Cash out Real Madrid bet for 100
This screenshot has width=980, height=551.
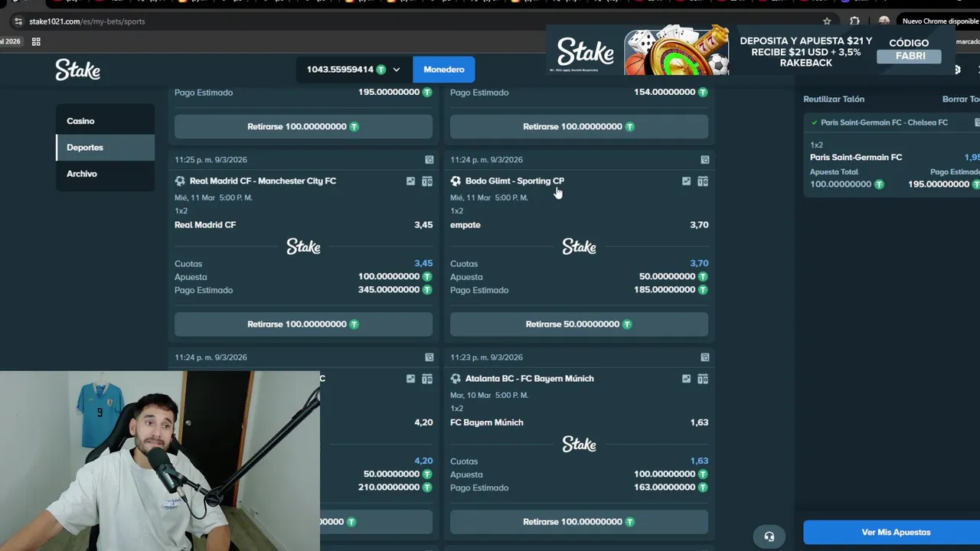(303, 324)
